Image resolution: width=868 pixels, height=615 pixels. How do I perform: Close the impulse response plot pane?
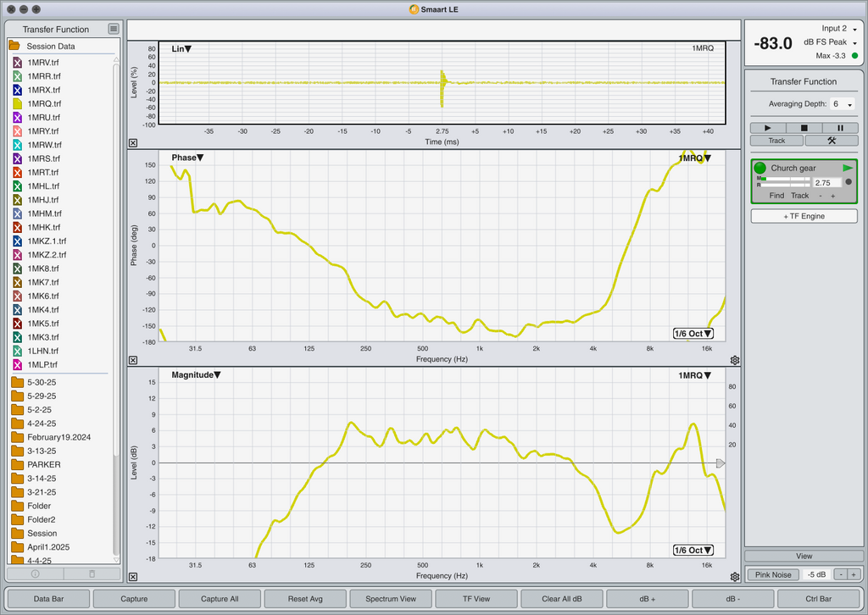point(133,142)
